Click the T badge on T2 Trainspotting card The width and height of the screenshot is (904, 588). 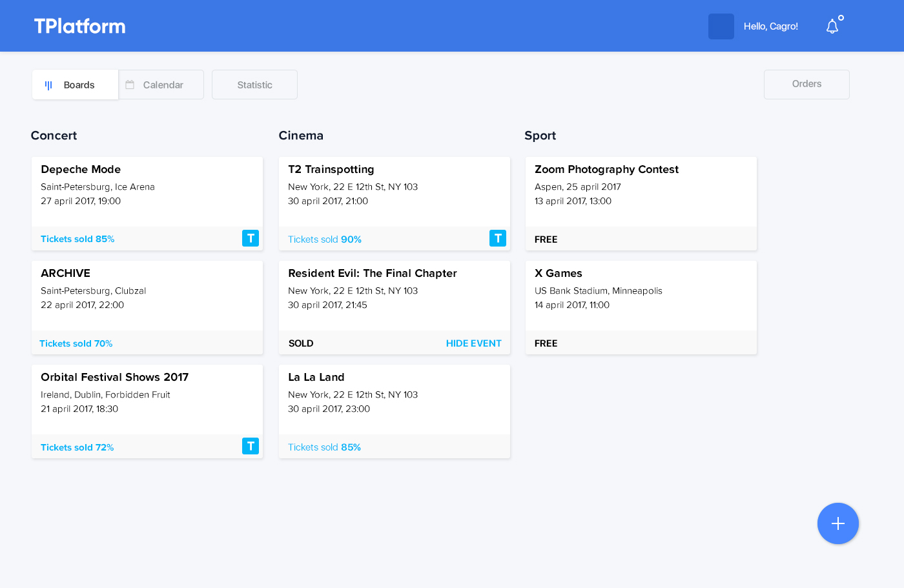pos(498,238)
